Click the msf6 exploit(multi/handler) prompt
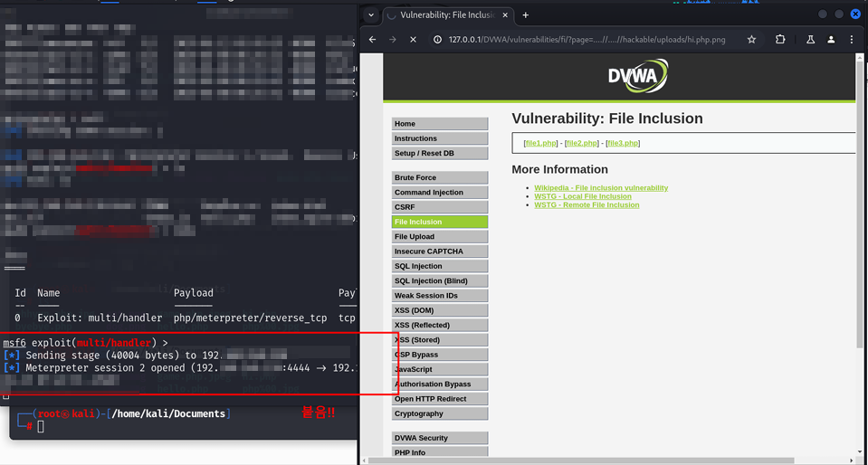 point(85,343)
